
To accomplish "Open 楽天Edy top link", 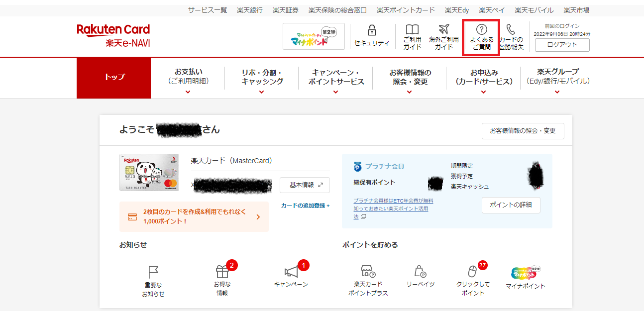I will coord(457,10).
